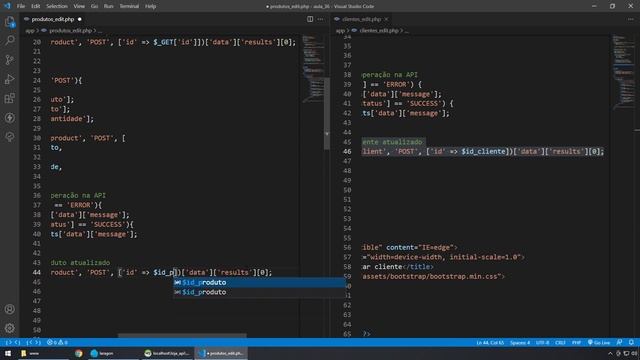640x360 pixels.
Task: Click 'app' breadcrumb in right editor
Action: coord(340,31)
